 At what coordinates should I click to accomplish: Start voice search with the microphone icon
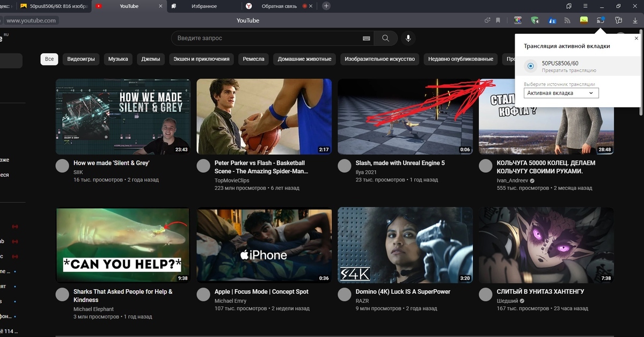tap(408, 39)
